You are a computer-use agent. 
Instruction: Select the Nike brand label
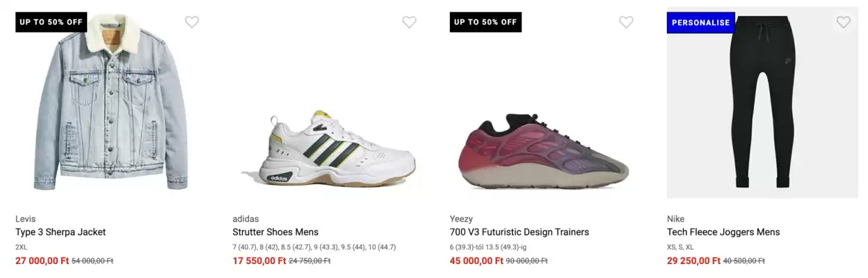coord(676,219)
